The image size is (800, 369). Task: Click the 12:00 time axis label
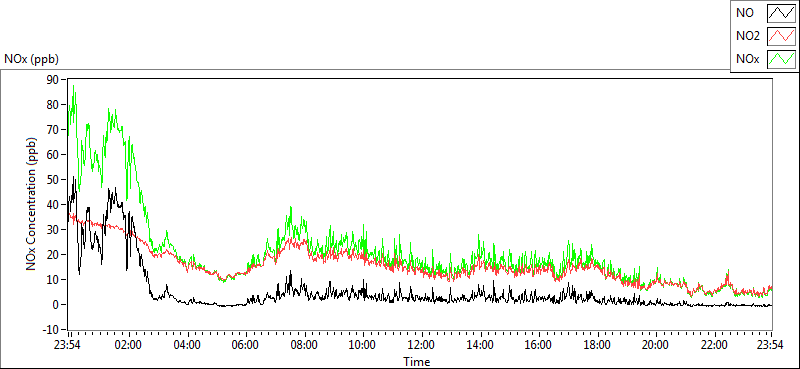click(421, 345)
